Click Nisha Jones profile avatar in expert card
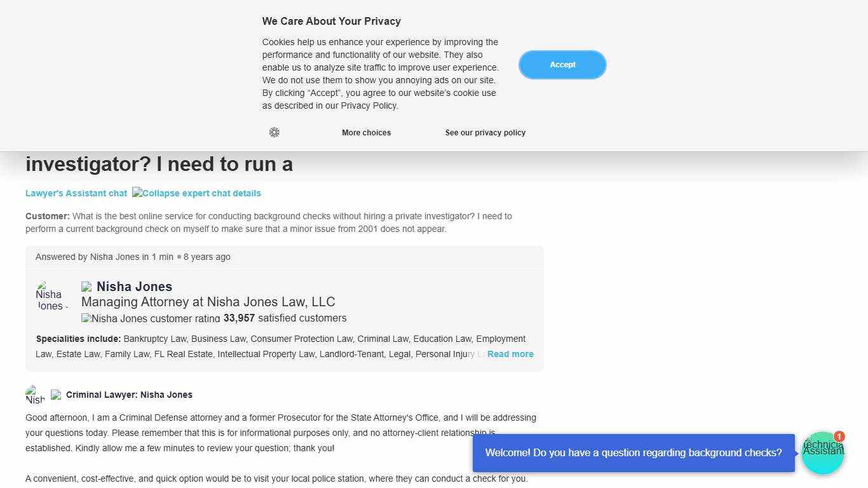868x488 pixels. click(x=51, y=295)
